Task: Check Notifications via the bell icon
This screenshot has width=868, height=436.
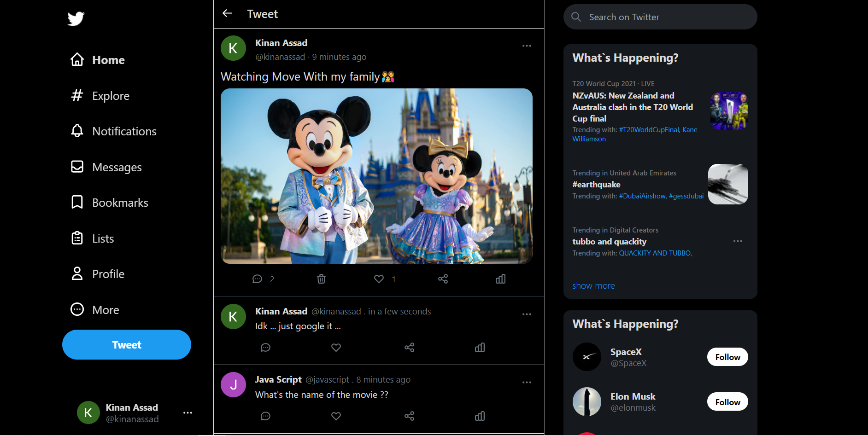Action: [124, 131]
